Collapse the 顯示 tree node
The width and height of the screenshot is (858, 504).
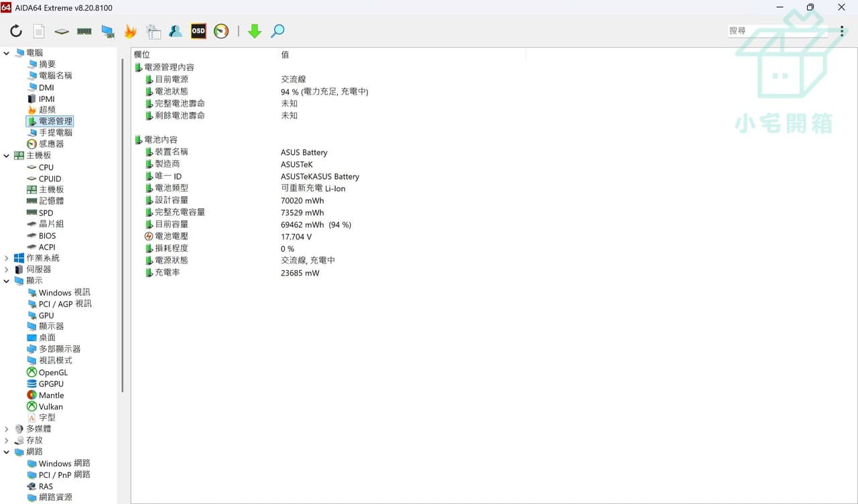point(7,281)
